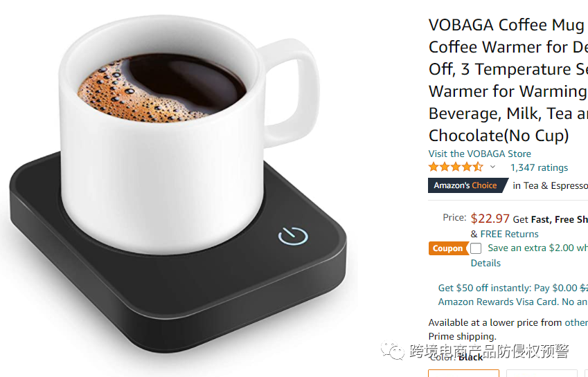This screenshot has height=377, width=588.
Task: Click the Get $50 off instantly offer
Action: 513,288
